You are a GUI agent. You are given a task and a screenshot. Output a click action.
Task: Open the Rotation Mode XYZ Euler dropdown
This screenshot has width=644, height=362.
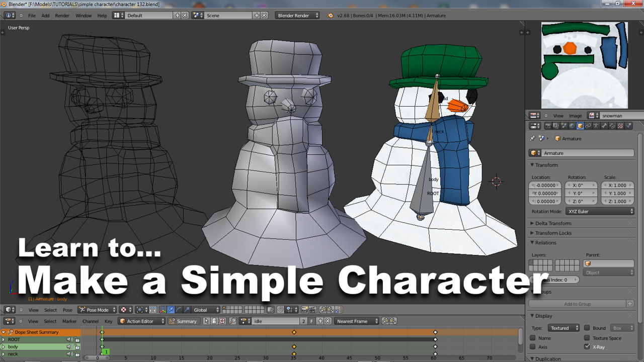coord(600,212)
